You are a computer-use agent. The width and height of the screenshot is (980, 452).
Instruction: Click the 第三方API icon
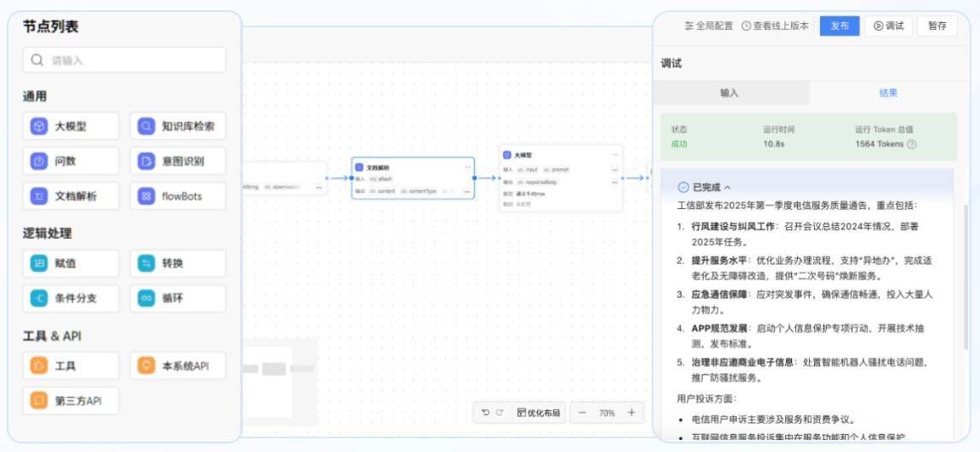click(x=38, y=401)
